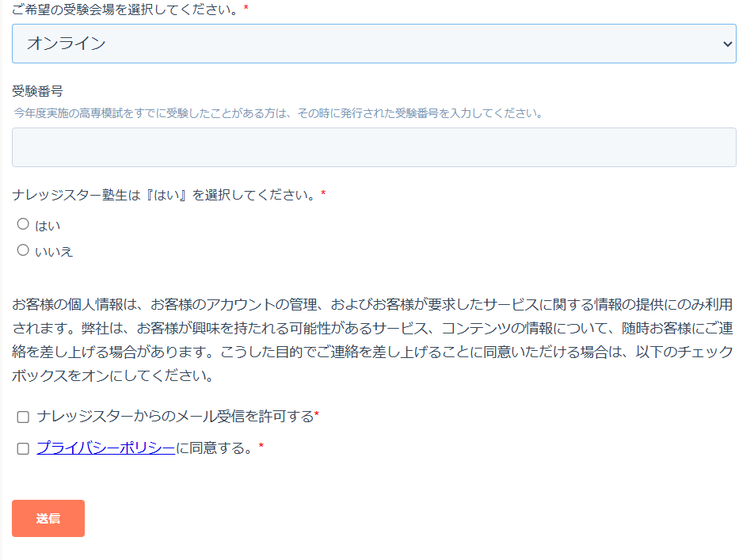Image resolution: width=754 pixels, height=560 pixels.
Task: Check the プライバシーポリシーに同意する checkbox
Action: click(23, 448)
